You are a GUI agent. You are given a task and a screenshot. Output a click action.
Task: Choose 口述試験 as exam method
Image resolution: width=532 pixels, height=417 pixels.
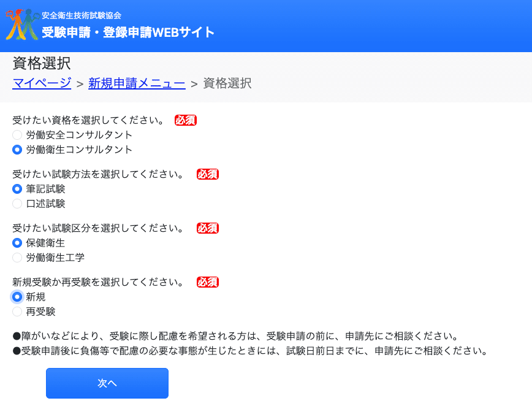[17, 204]
